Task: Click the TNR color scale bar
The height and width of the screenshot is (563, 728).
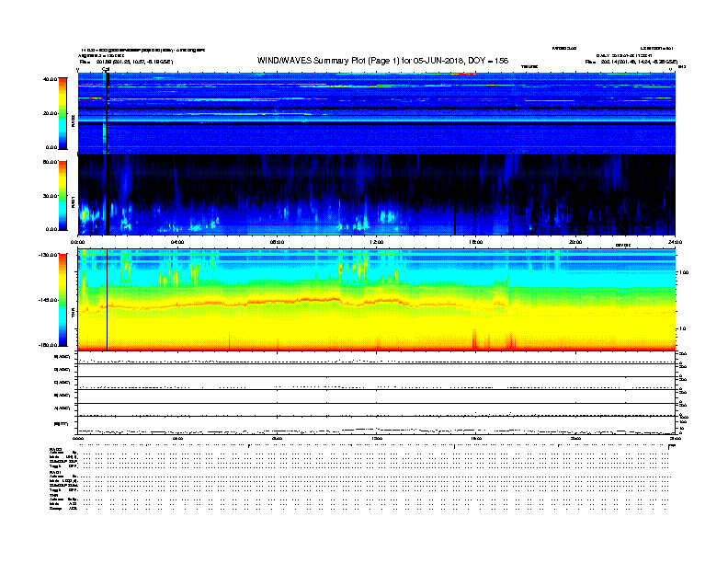Action: (63, 300)
